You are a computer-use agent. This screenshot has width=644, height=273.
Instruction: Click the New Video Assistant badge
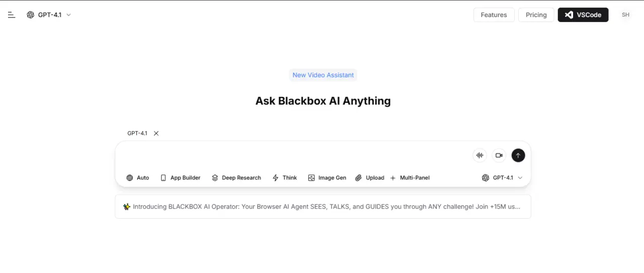tap(323, 75)
